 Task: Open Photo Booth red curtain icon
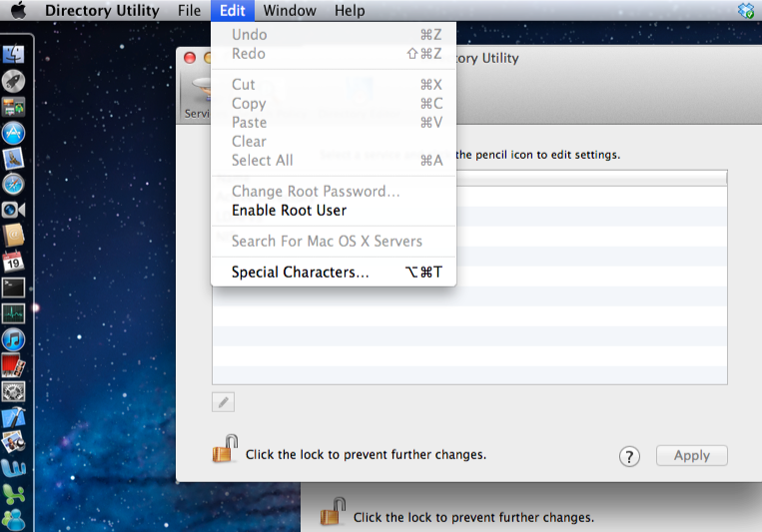click(14, 365)
